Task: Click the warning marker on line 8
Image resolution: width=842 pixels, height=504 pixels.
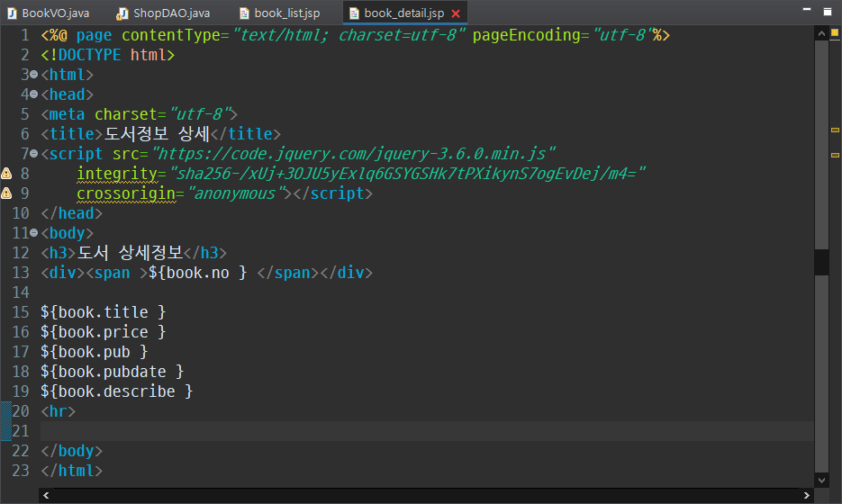Action: (x=6, y=173)
